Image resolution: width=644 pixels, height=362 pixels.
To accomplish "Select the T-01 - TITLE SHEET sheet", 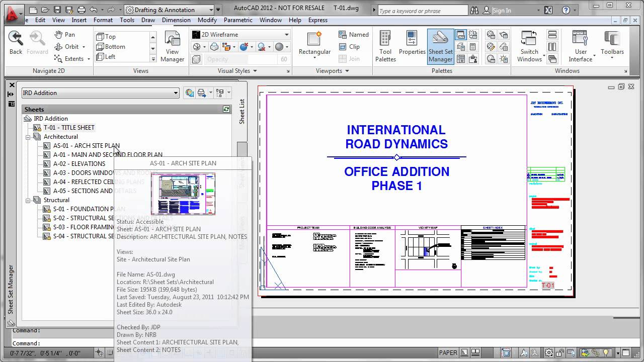I will click(69, 128).
